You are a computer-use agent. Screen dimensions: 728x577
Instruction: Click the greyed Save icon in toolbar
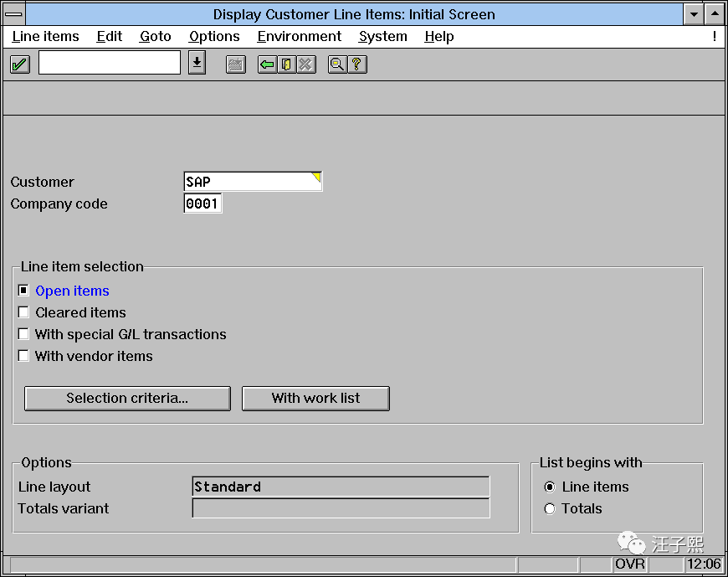236,64
